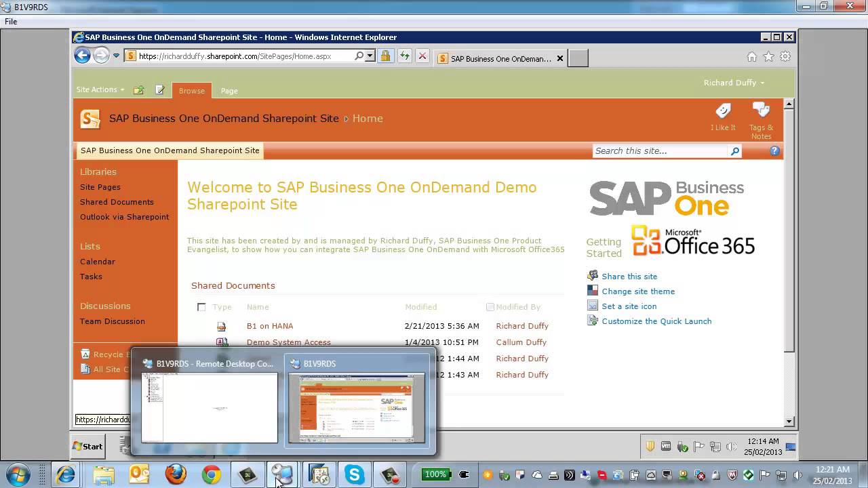Refresh the SharePoint page
The image size is (868, 488).
(404, 56)
